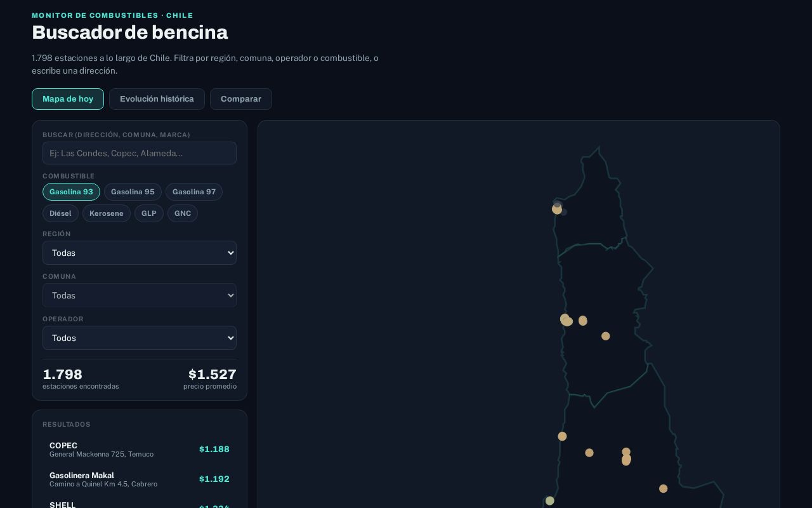Open the Operador dropdown
This screenshot has height=508, width=812.
coord(140,338)
